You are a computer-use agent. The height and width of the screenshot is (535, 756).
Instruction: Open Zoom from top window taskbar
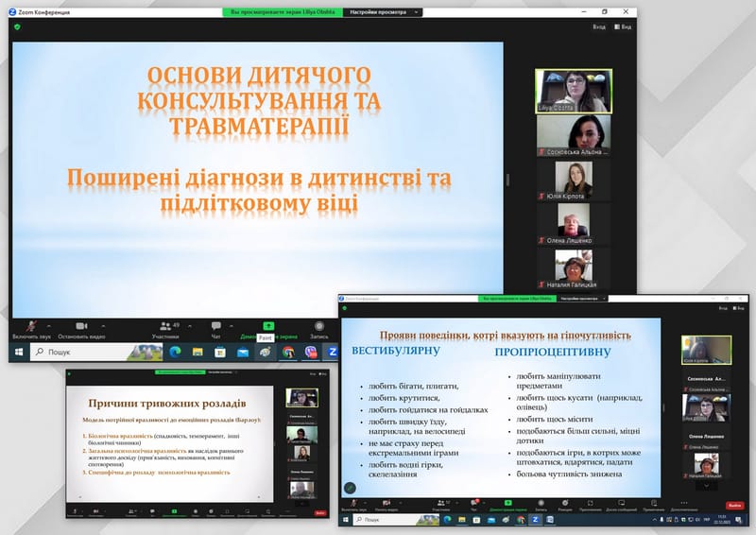332,353
